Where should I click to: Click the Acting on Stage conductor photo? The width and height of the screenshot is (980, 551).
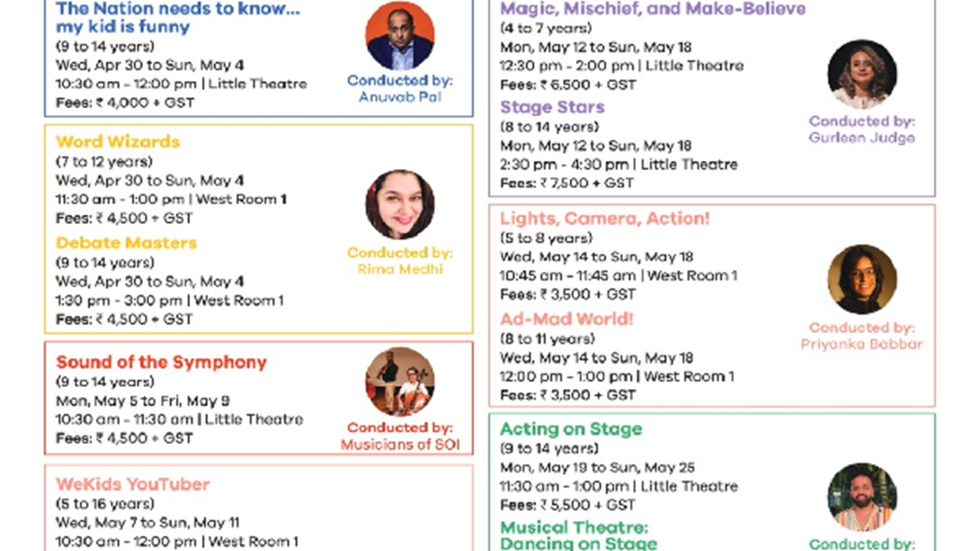[862, 496]
